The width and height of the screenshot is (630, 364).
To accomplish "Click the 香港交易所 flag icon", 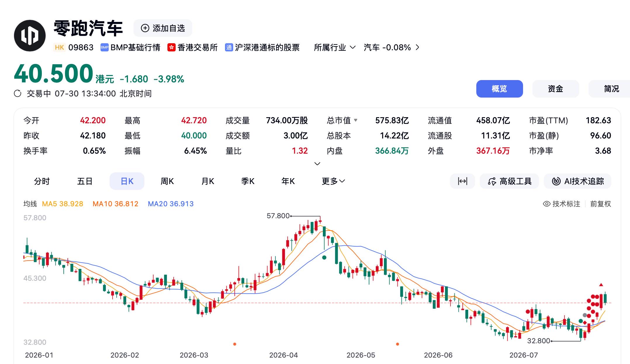I will coord(171,47).
